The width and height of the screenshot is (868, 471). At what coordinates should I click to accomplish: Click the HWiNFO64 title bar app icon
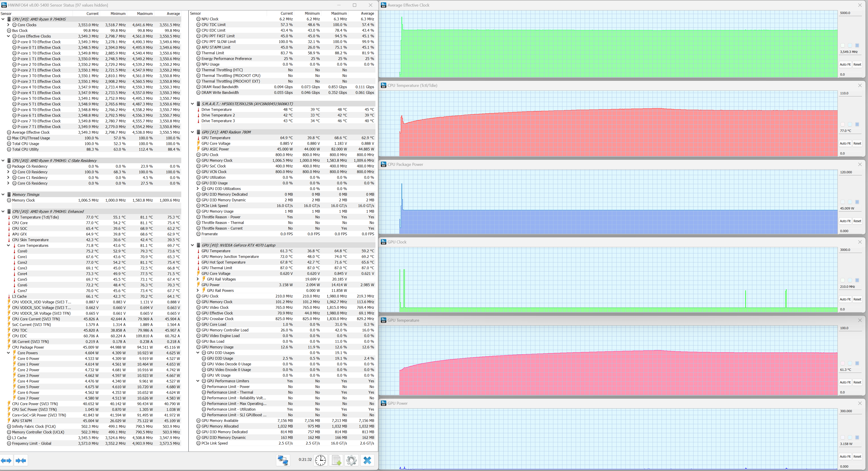tap(4, 5)
